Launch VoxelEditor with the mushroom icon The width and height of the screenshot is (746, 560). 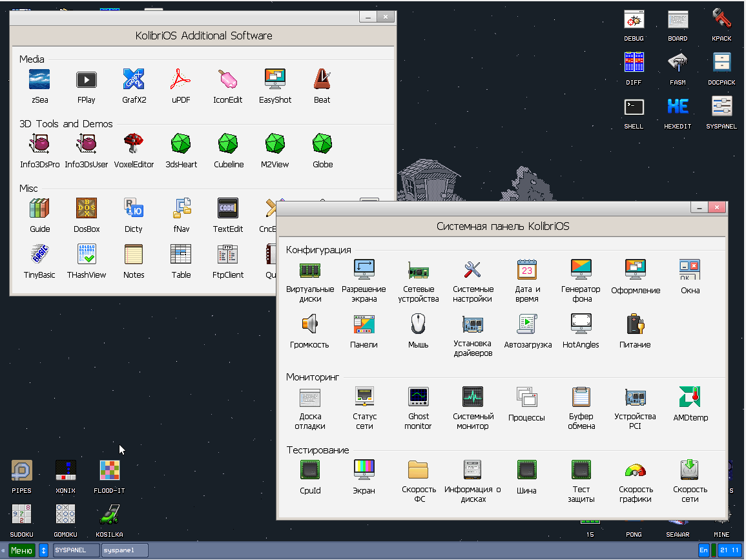point(134,144)
